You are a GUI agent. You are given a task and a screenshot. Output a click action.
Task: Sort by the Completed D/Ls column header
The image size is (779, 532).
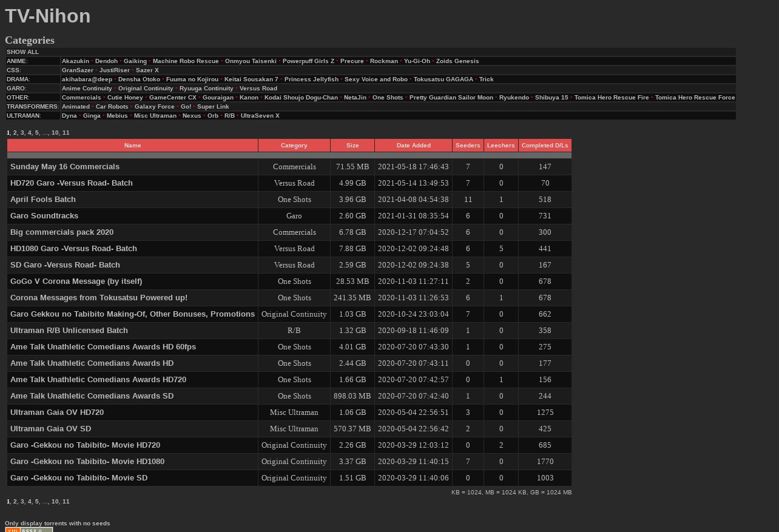point(545,146)
